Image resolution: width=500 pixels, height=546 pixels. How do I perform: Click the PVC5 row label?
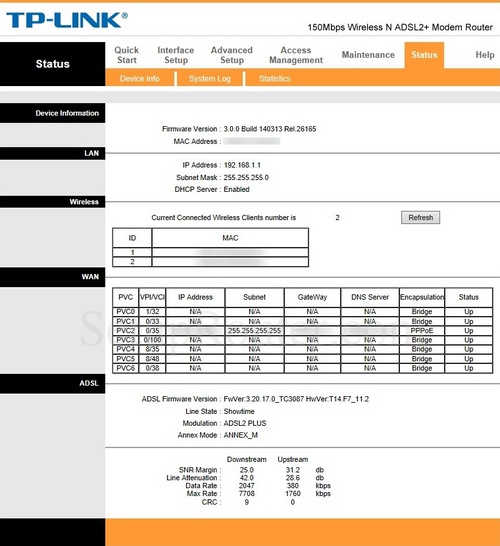126,359
